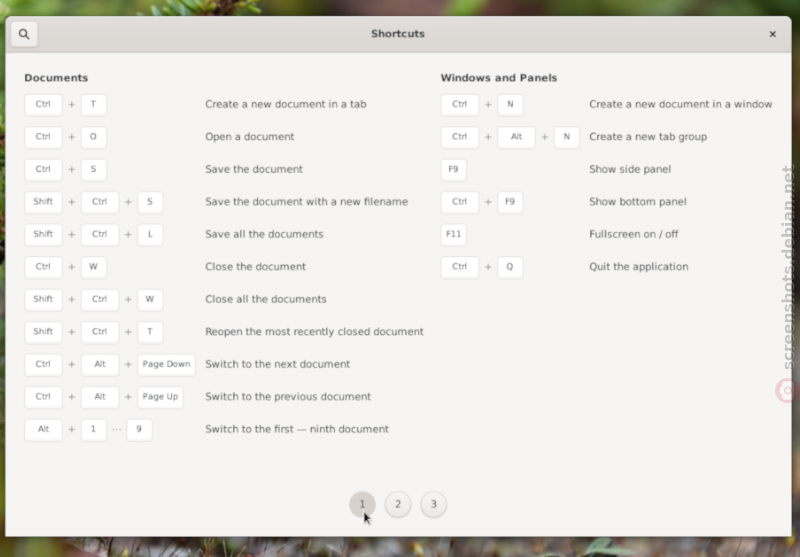Click the 'Show bottom panel' text

click(x=638, y=202)
